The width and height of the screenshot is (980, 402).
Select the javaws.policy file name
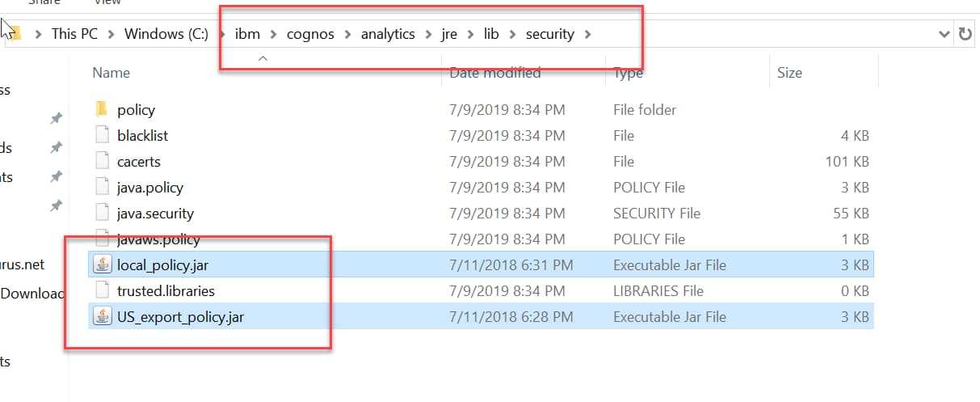158,239
